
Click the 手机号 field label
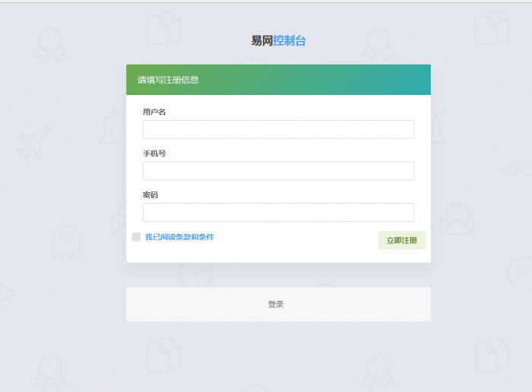coord(154,153)
